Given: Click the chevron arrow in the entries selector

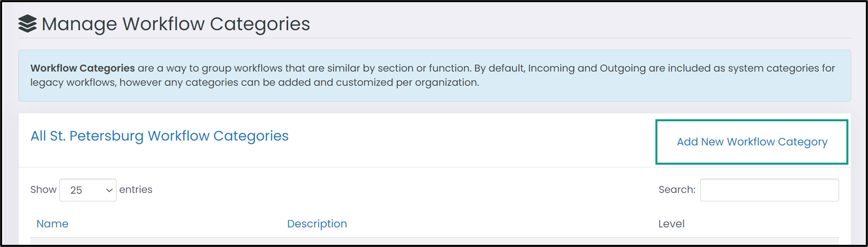Looking at the screenshot, I should [109, 190].
